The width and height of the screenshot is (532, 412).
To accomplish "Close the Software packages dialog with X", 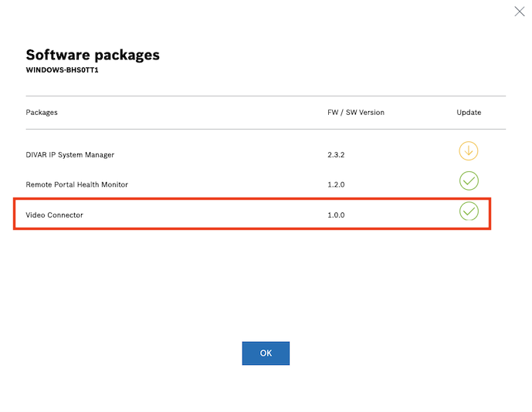I will tap(520, 12).
